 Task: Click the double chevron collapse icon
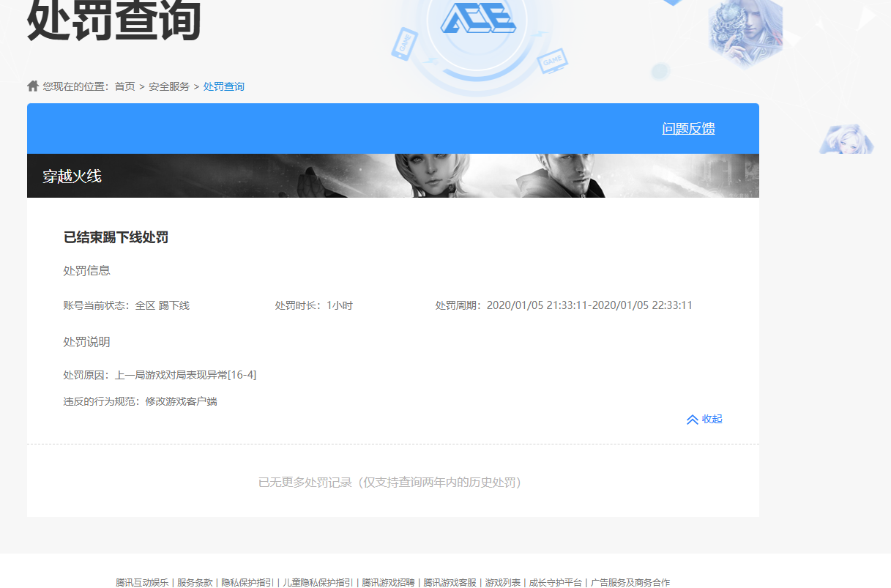[693, 420]
